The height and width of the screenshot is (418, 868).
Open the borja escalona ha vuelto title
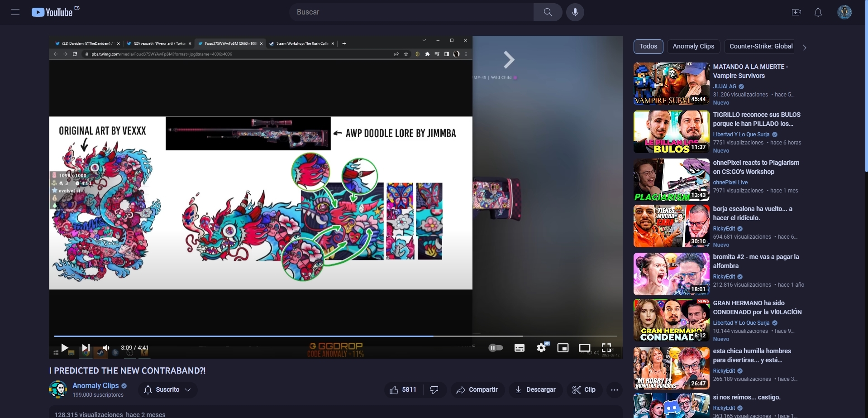tap(753, 213)
